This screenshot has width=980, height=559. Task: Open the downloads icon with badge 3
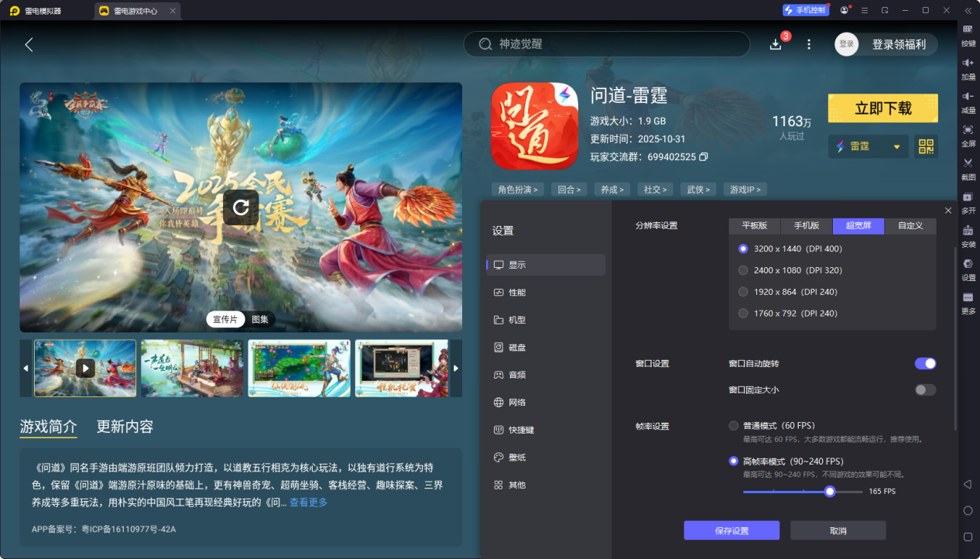pos(776,44)
